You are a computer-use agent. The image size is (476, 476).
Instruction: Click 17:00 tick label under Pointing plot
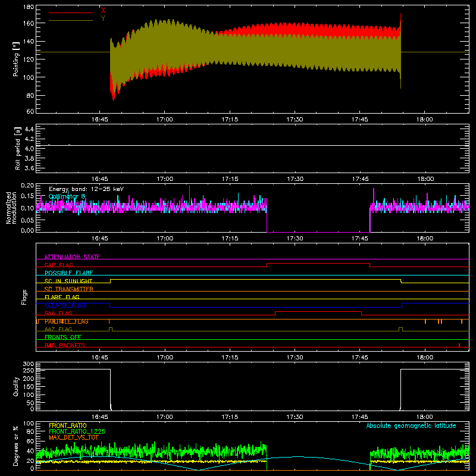(165, 120)
